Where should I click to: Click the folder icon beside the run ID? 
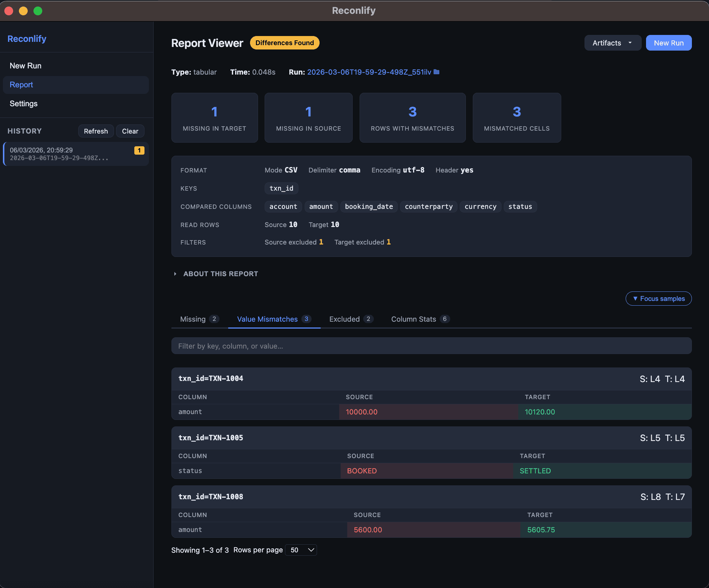[437, 72]
